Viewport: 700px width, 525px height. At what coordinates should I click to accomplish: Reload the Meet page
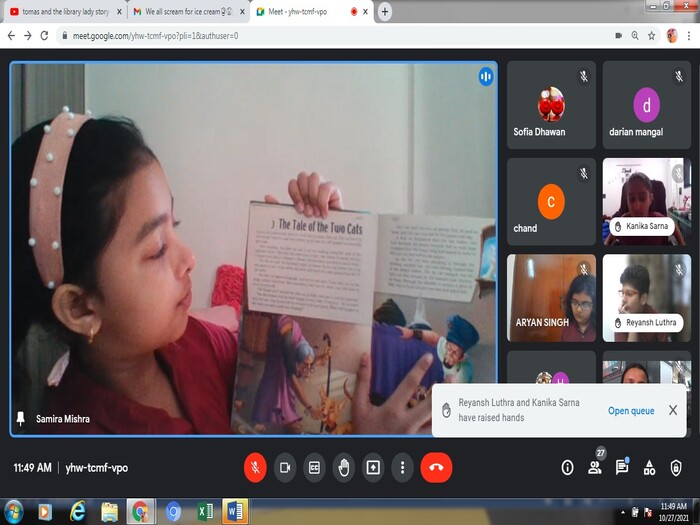(x=44, y=36)
